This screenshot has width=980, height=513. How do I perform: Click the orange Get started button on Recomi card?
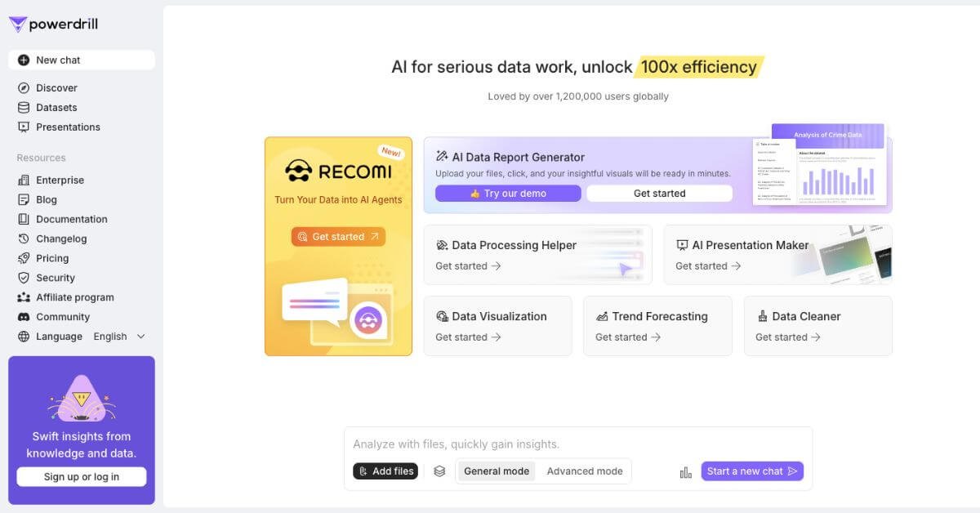(x=338, y=237)
